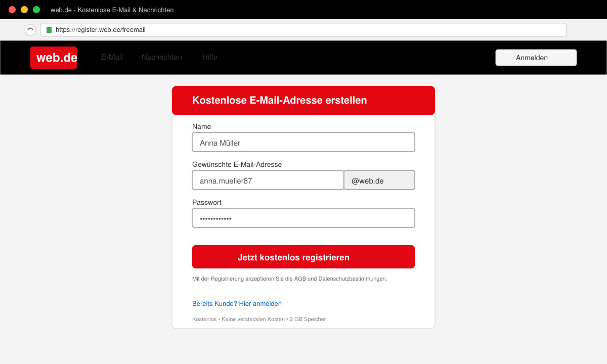Screen dimensions: 607x364
Task: Click the Gewünschte E-Mail-Adresse label
Action: pyautogui.click(x=237, y=164)
